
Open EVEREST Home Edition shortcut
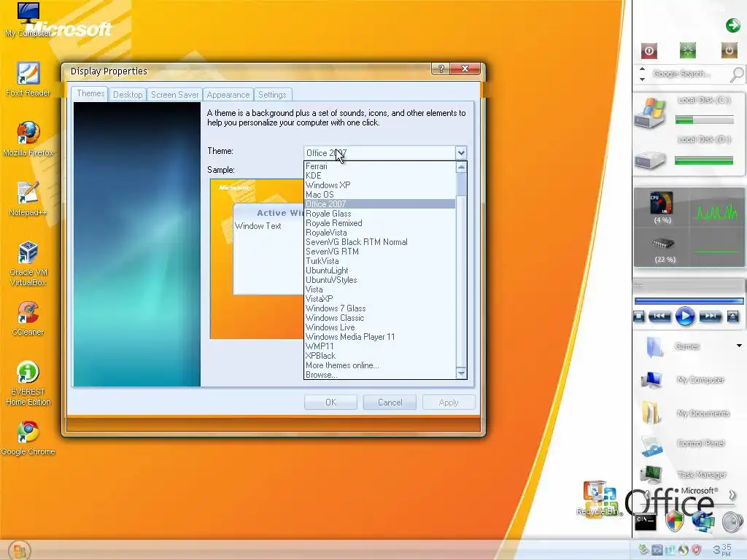28,373
